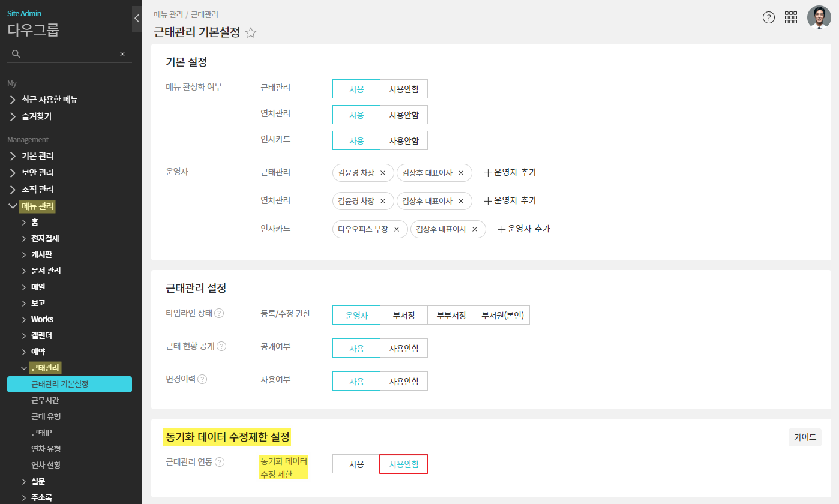Screen dimensions: 839x504
Task: Clear the sidebar search with X icon
Action: pos(122,54)
